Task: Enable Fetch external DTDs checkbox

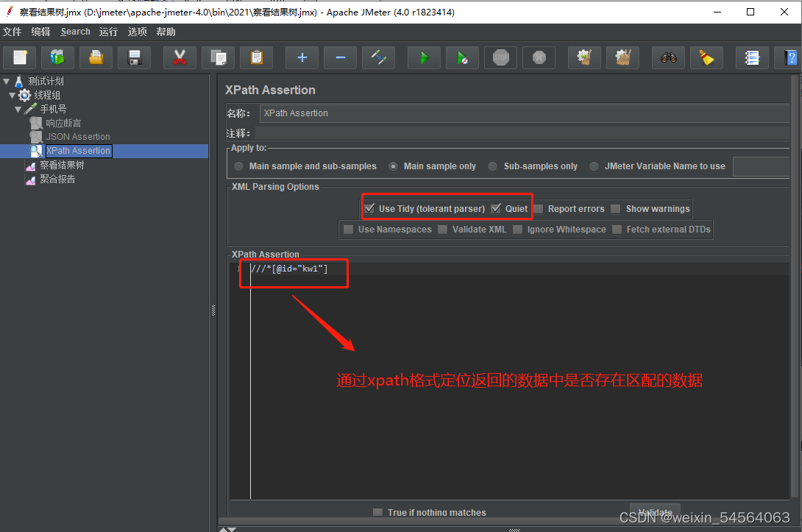Action: (617, 229)
